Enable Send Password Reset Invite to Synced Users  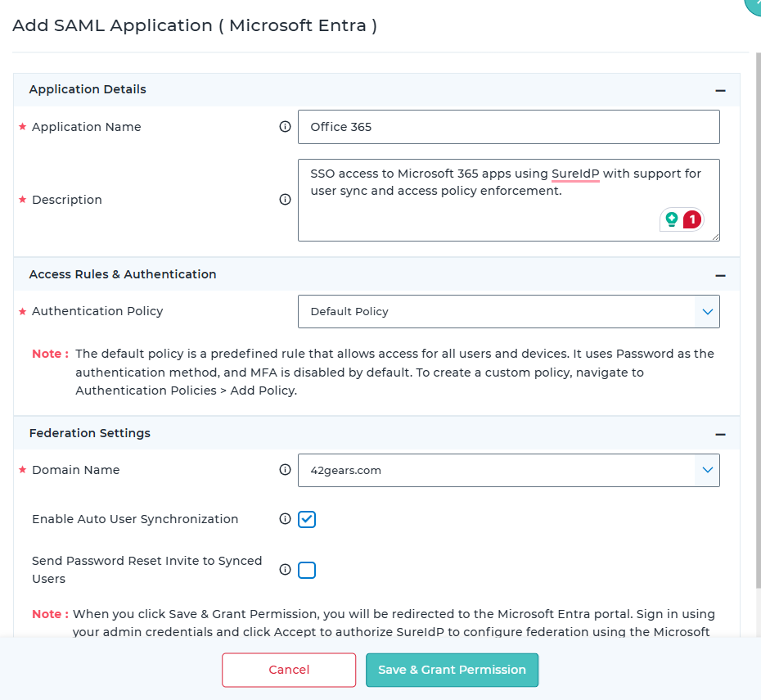coord(307,570)
